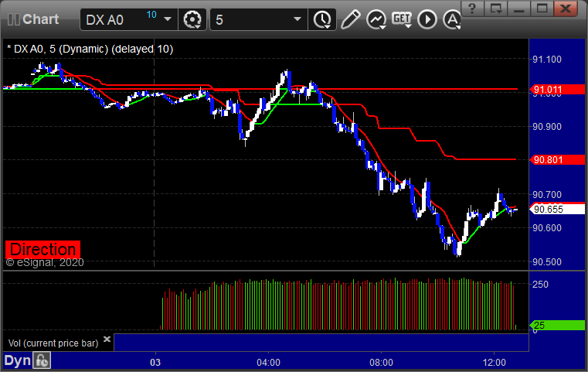Open the time template clock icon

pos(322,19)
